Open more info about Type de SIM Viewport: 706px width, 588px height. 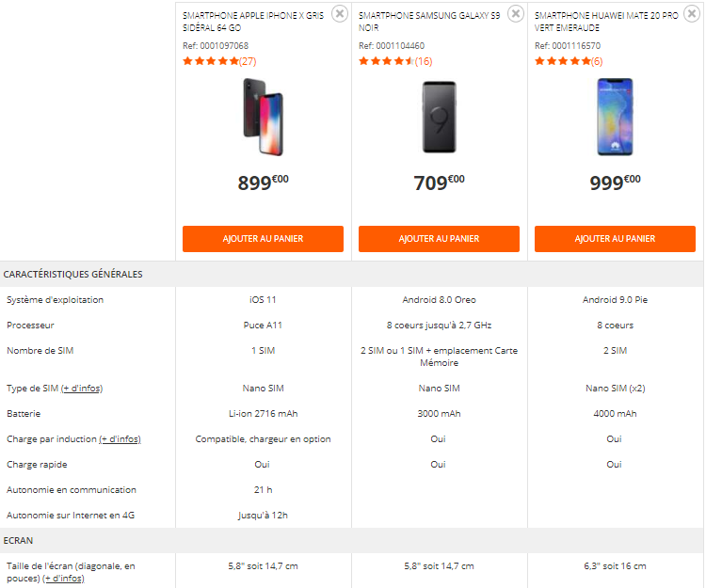point(83,389)
